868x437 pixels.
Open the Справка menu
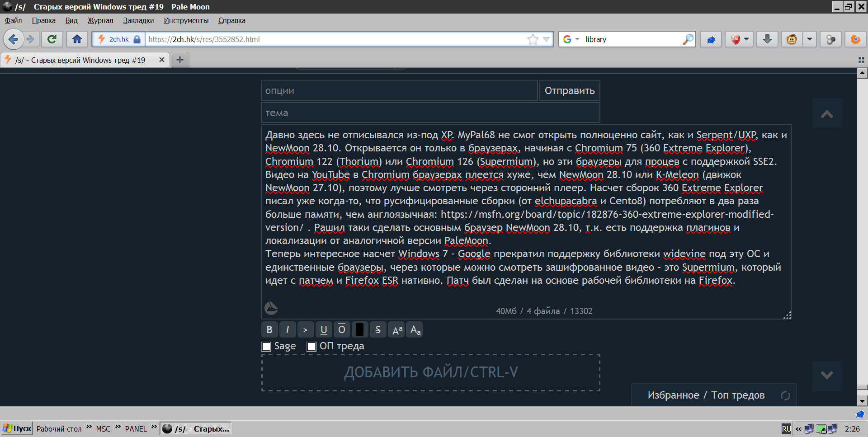(x=232, y=20)
